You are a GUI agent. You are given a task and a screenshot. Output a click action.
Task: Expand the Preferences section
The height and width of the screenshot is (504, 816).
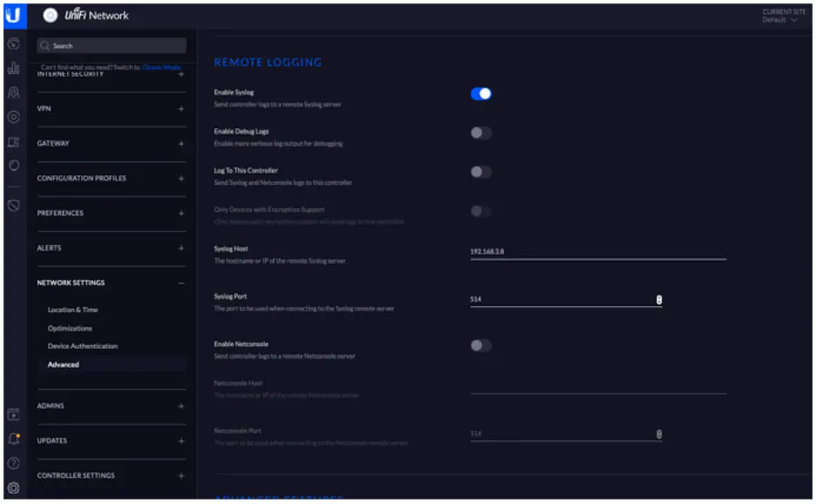click(181, 214)
